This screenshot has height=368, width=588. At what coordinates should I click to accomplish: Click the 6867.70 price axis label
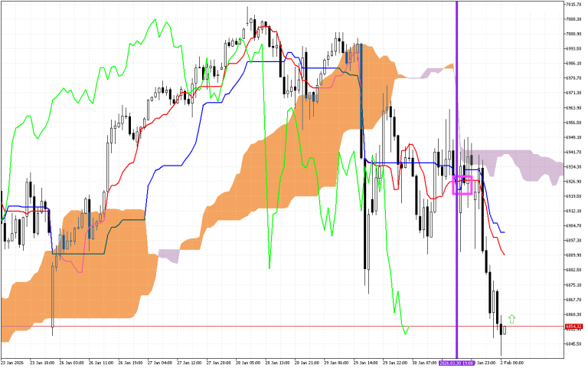[x=574, y=300]
